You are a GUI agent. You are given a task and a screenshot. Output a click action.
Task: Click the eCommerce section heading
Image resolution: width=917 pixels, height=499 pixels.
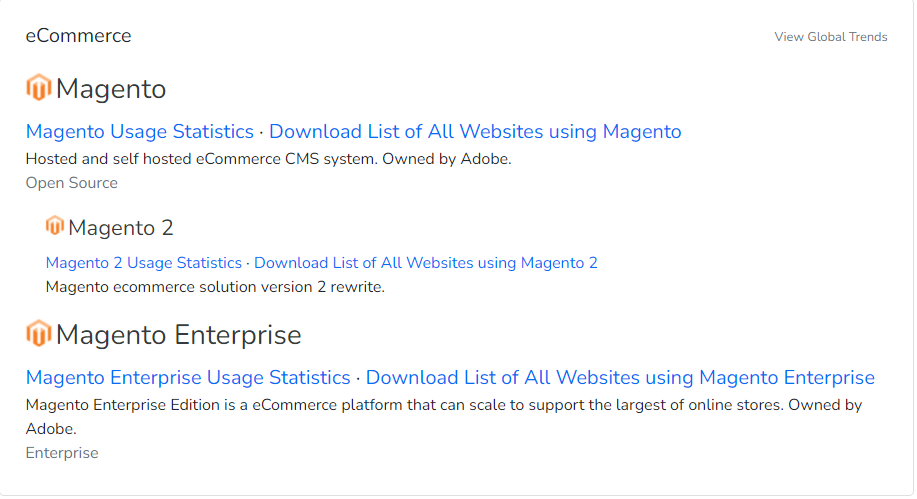(78, 36)
